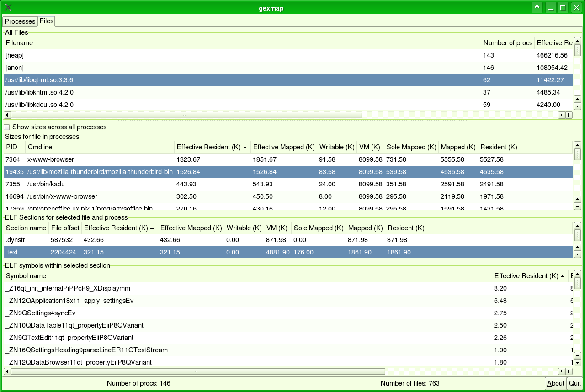
Task: Sort processes by Effective Resident (K) column
Action: 212,147
